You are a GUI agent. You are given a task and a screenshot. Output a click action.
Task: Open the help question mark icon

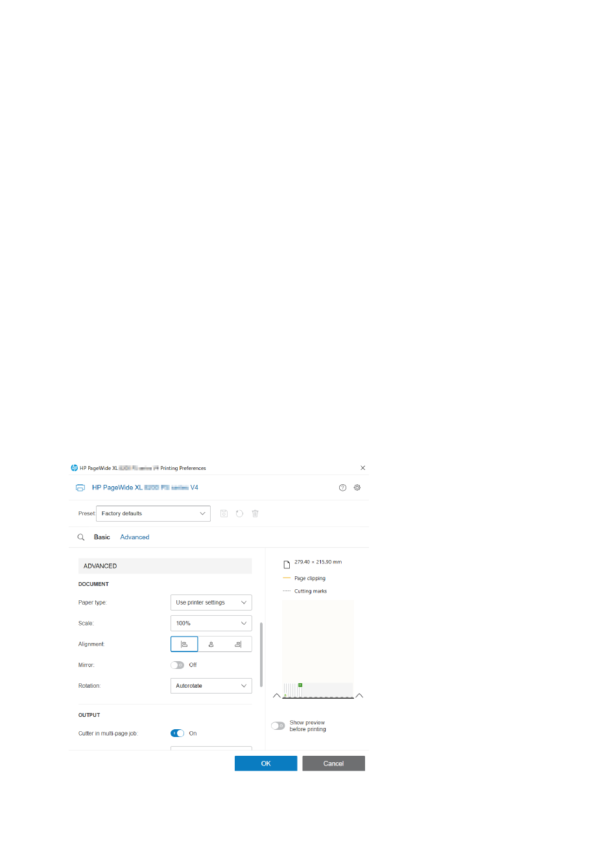coord(342,487)
